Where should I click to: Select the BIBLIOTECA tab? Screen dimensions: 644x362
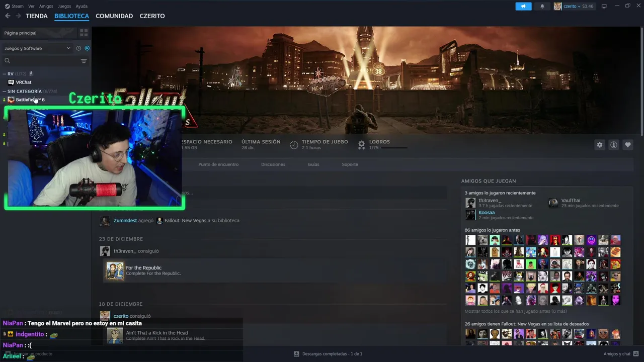point(71,16)
